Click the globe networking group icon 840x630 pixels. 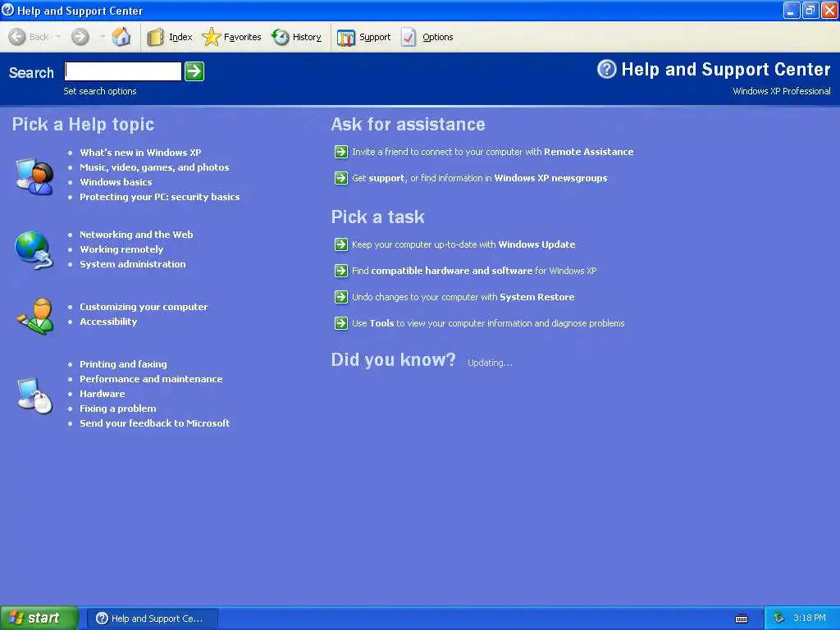tap(34, 249)
